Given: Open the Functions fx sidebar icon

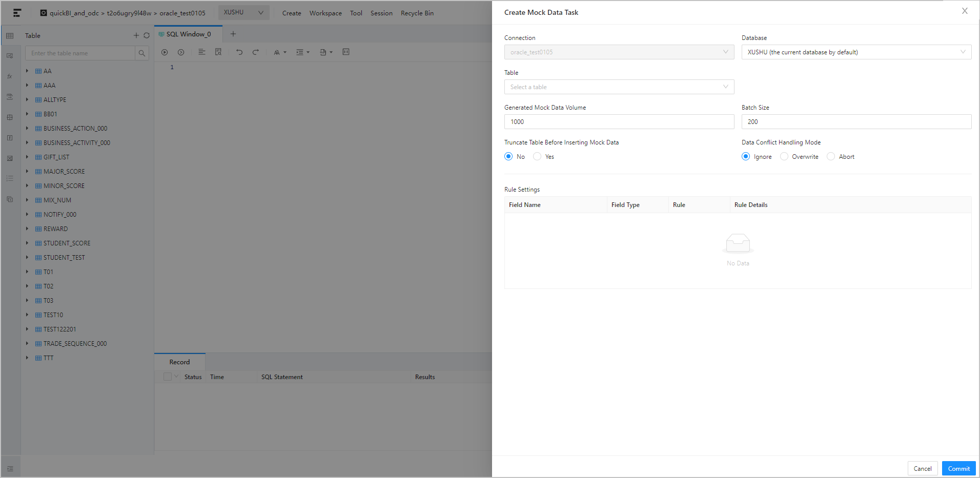Looking at the screenshot, I should point(10,76).
